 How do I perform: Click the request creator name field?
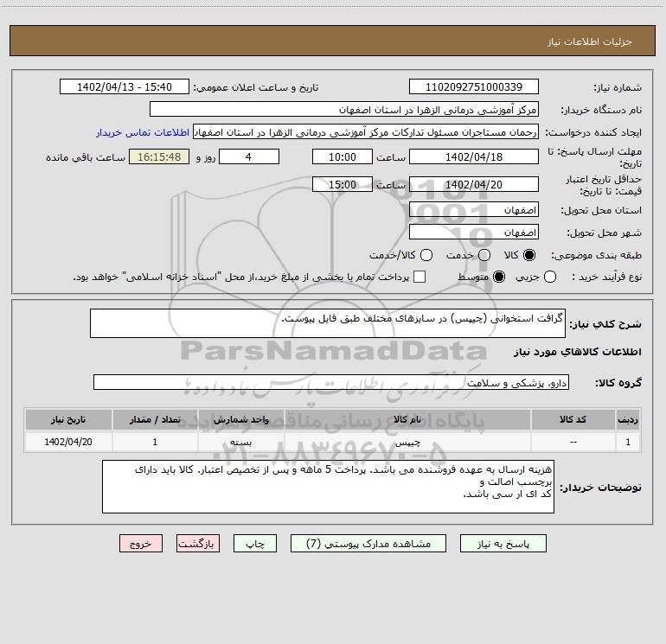(x=366, y=132)
